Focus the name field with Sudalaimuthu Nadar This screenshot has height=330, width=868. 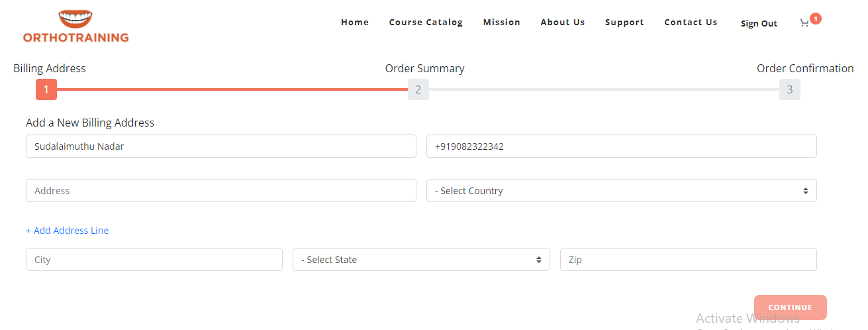coord(220,146)
